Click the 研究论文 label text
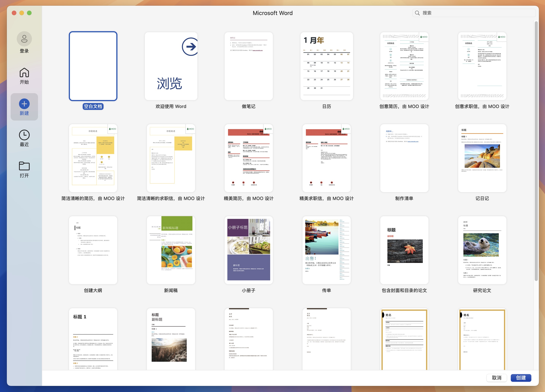 [x=482, y=290]
